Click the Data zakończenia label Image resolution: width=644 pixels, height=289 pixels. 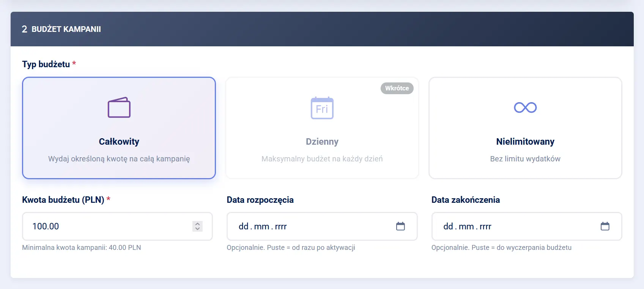466,200
